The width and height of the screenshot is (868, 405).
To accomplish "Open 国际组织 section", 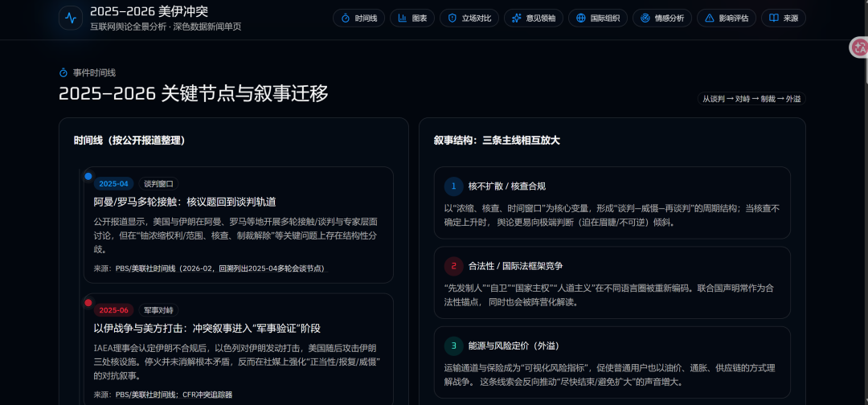I will tap(598, 18).
